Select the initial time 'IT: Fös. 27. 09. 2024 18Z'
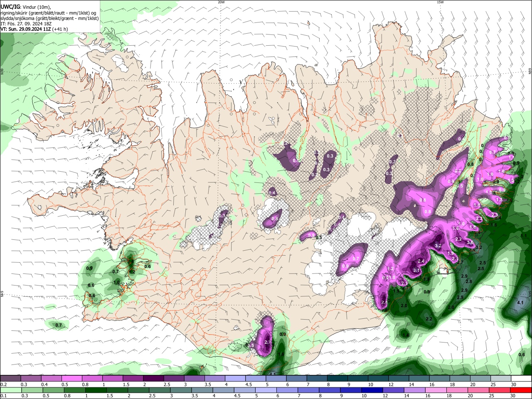Viewport: 532px width, 399px height. (x=26, y=24)
